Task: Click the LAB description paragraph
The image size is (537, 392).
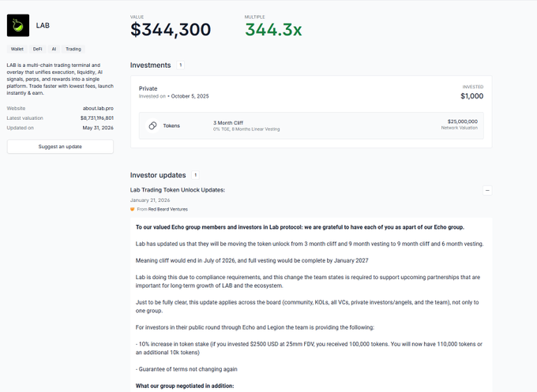Action: (60, 79)
